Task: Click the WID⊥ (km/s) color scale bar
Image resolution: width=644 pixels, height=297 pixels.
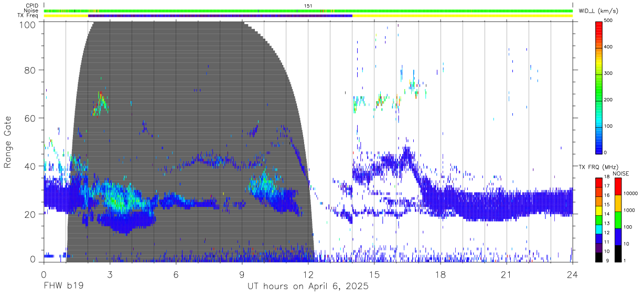Action: click(599, 87)
